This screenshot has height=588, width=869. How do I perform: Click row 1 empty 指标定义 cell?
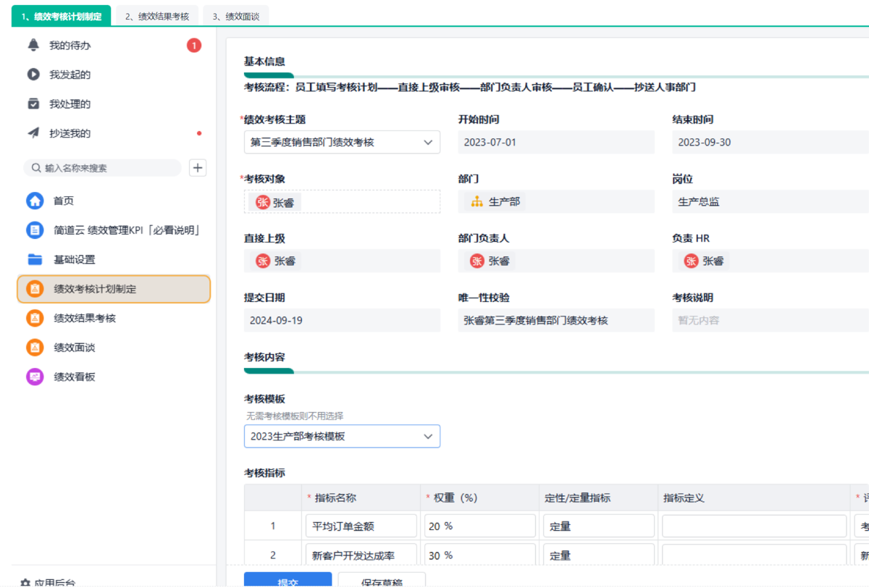(754, 526)
